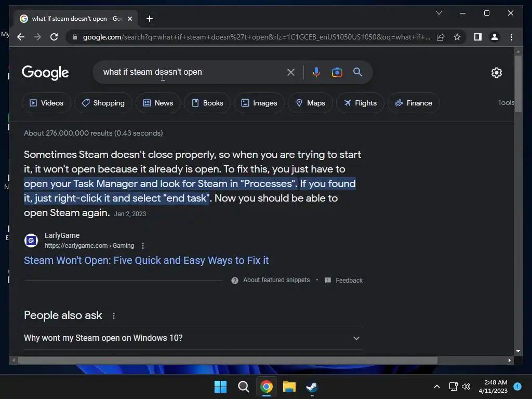The height and width of the screenshot is (399, 532).
Task: Switch to Finance results
Action: point(414,103)
